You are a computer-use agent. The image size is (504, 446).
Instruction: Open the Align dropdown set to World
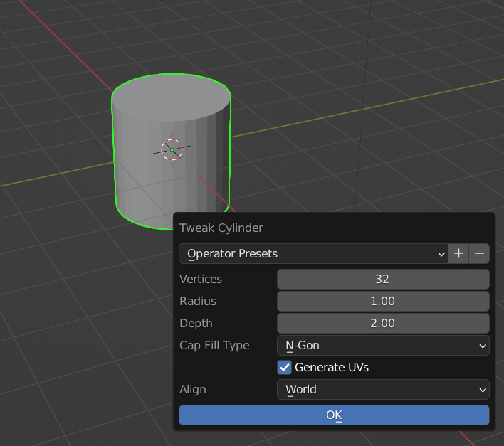[383, 390]
